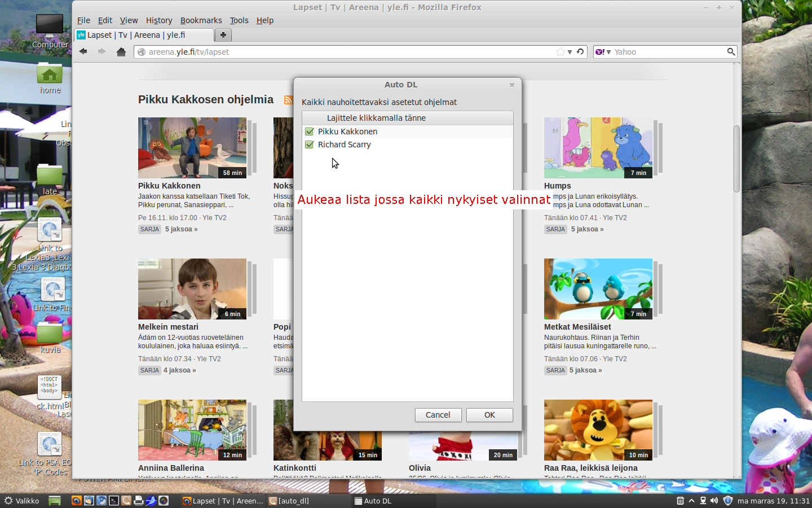Click the page's vertical scrollbar handle

(x=736, y=158)
